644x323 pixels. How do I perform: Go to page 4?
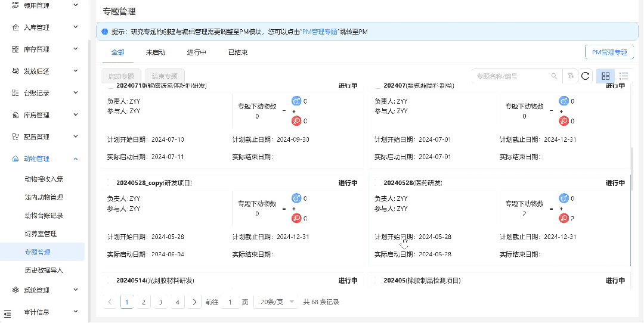(178, 302)
